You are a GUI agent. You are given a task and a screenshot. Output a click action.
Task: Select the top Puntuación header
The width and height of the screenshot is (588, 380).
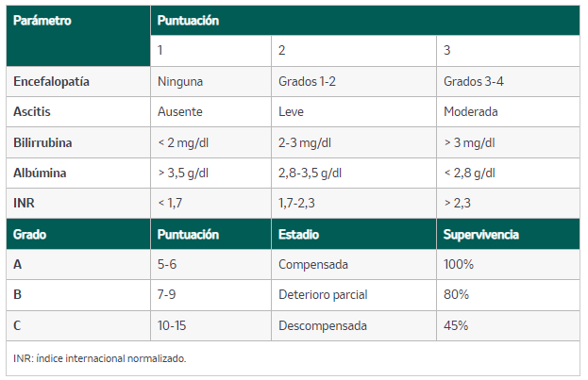(x=365, y=20)
